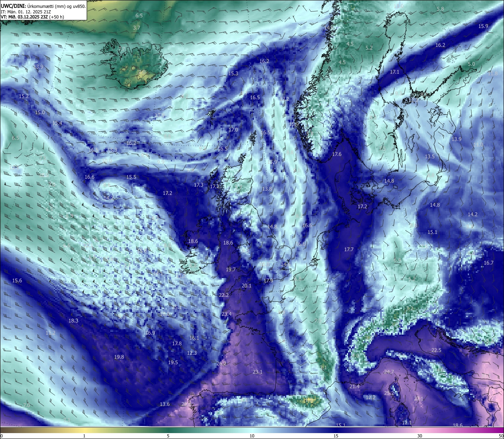Screen dimensions: 504x439
Task: Click the 17.3 value west of Scotland
Action: pyautogui.click(x=198, y=185)
